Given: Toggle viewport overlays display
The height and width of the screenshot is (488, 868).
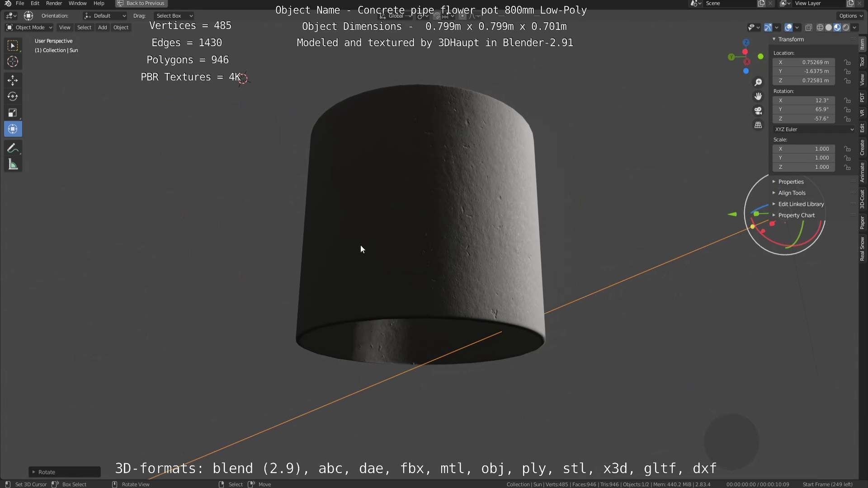Looking at the screenshot, I should click(788, 28).
